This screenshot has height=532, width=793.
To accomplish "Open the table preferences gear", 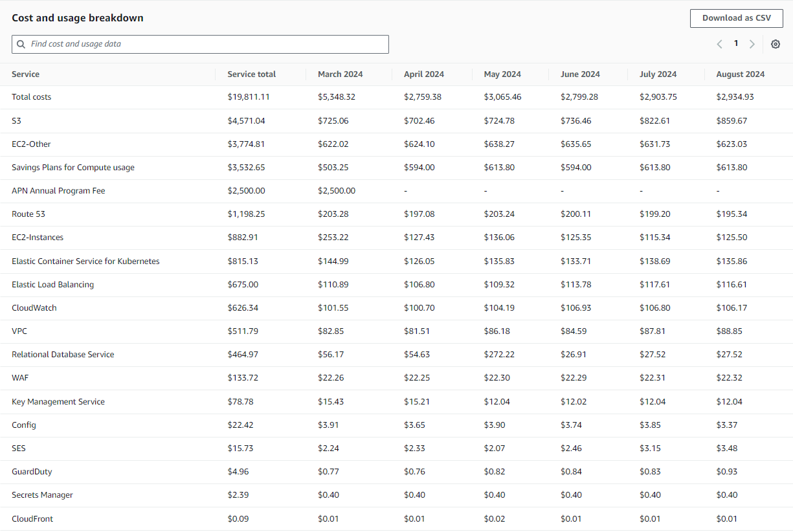I will click(775, 44).
